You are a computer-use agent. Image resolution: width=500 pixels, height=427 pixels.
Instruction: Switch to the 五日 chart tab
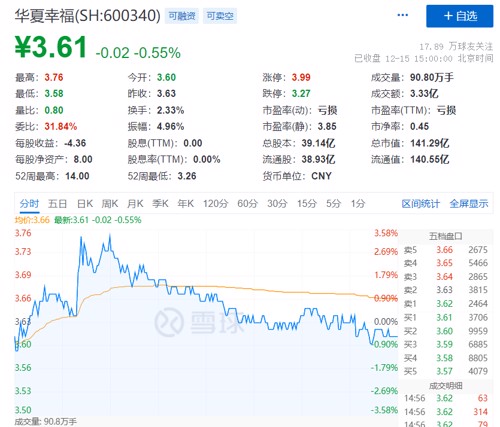[x=57, y=203]
